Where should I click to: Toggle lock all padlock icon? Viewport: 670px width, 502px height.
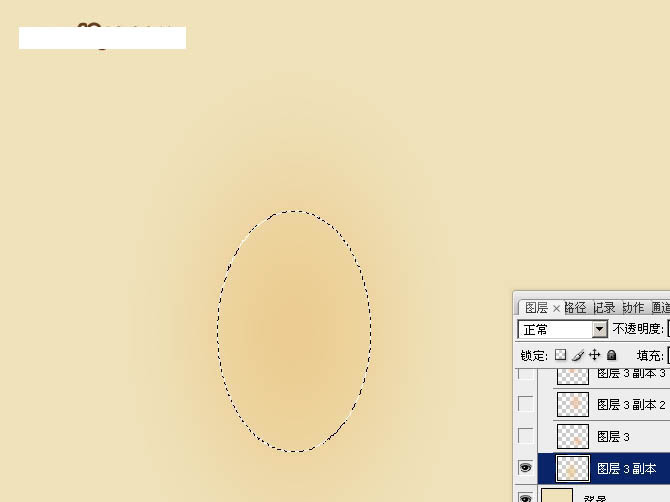click(x=611, y=355)
